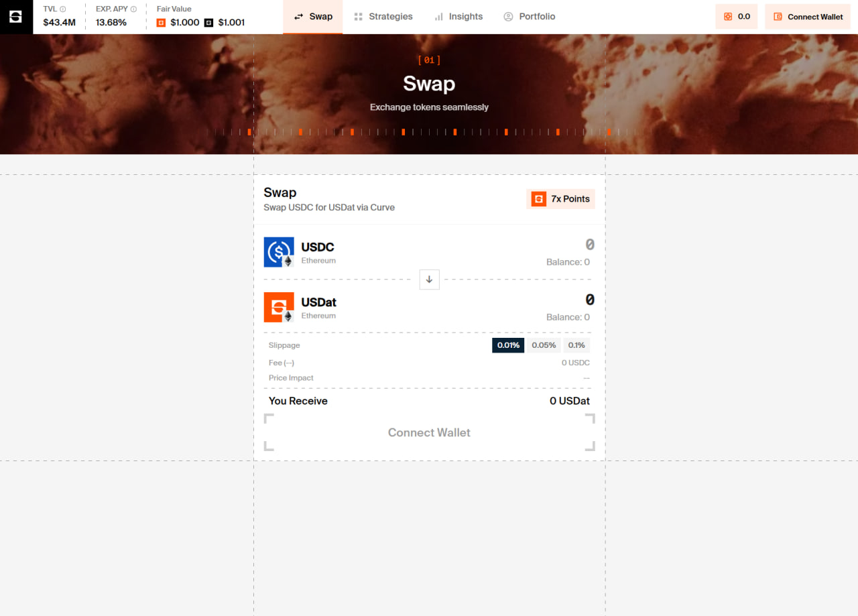Click the 0 USDat receive value
858x616 pixels.
click(x=570, y=401)
